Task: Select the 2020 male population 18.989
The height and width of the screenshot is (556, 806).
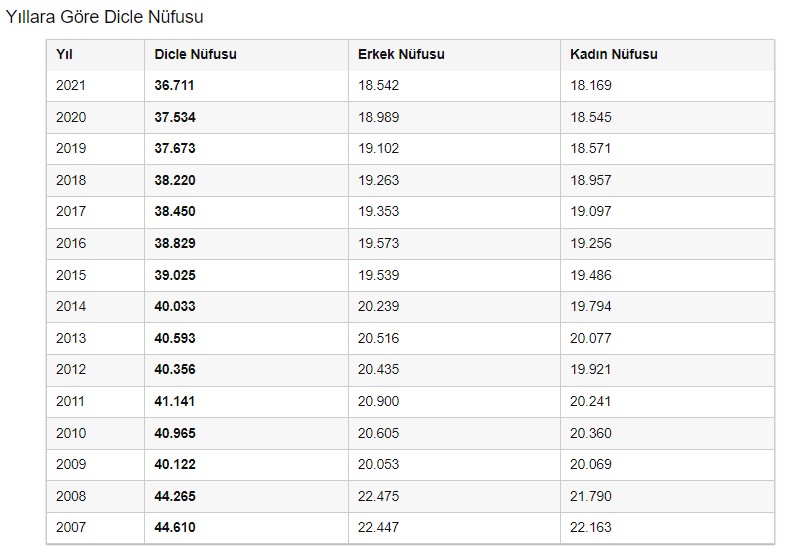Action: pos(378,117)
